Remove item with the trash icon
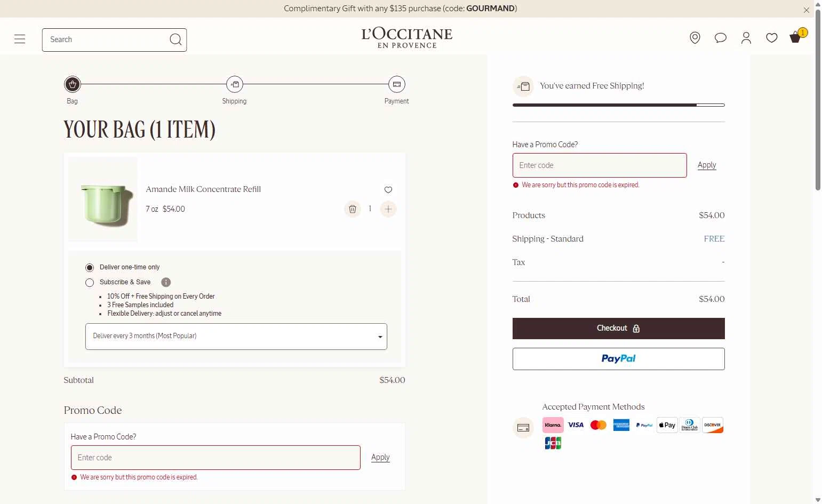Screen dimensions: 822x504 (352, 209)
